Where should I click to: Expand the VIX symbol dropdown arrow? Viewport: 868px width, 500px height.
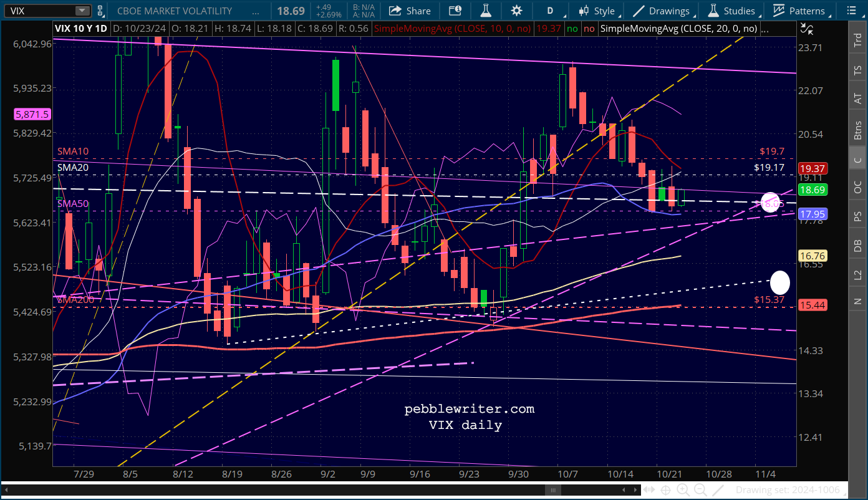(82, 11)
